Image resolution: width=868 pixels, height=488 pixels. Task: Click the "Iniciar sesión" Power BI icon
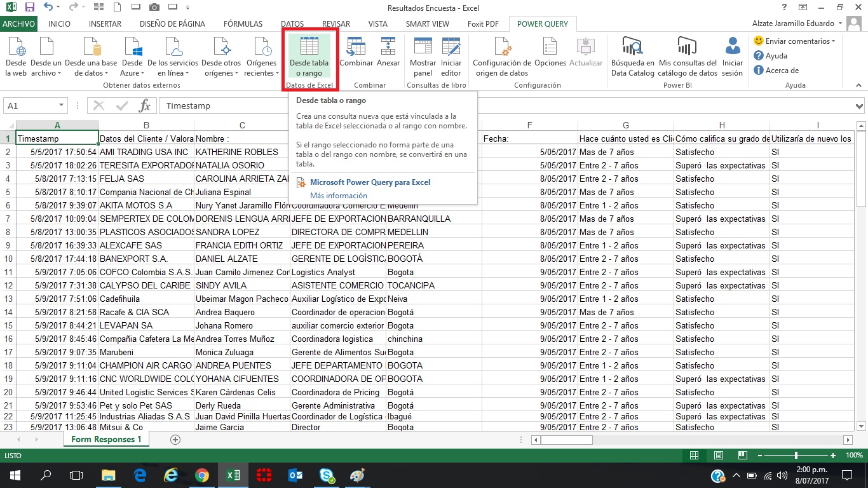732,56
